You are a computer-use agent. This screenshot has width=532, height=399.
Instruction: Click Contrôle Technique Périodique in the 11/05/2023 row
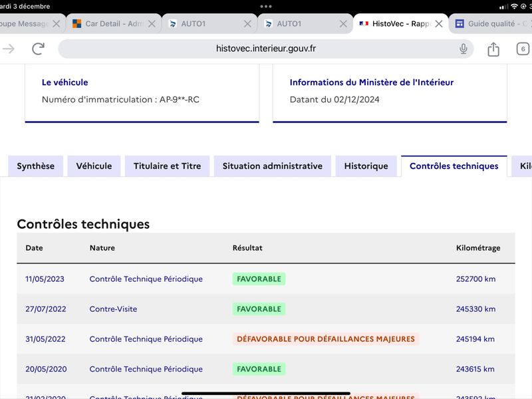pos(146,279)
